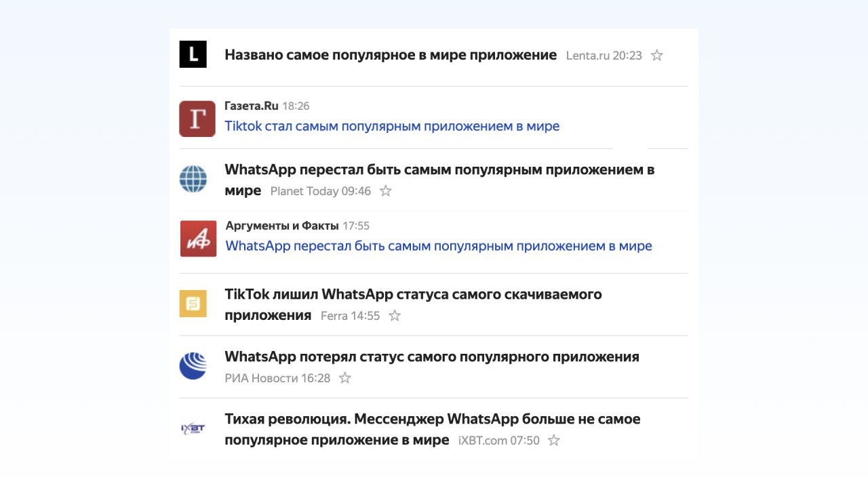The width and height of the screenshot is (868, 488).
Task: Click source label Lenta.ru 20:23
Action: (604, 56)
